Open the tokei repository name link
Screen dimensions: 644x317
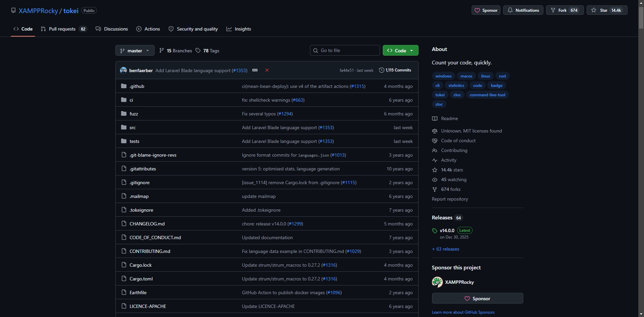pos(71,11)
